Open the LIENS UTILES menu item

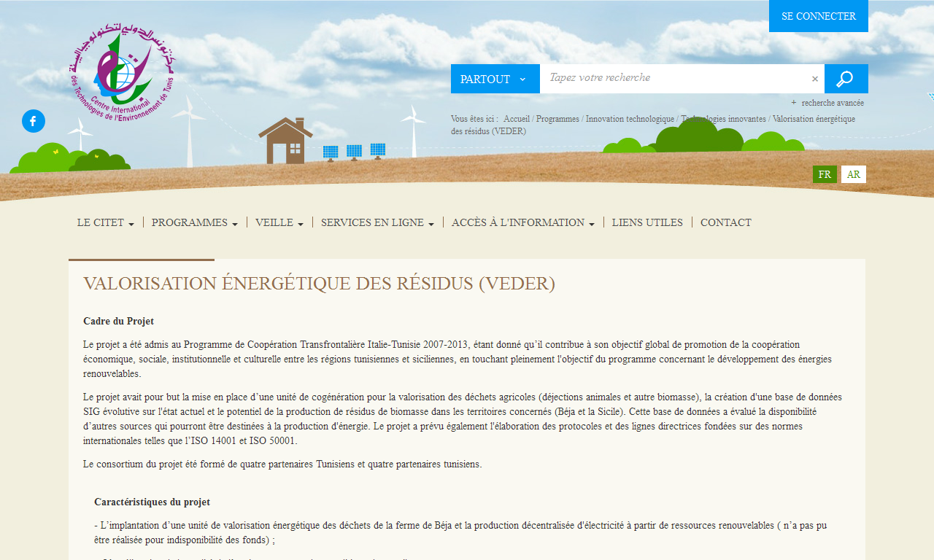coord(647,222)
